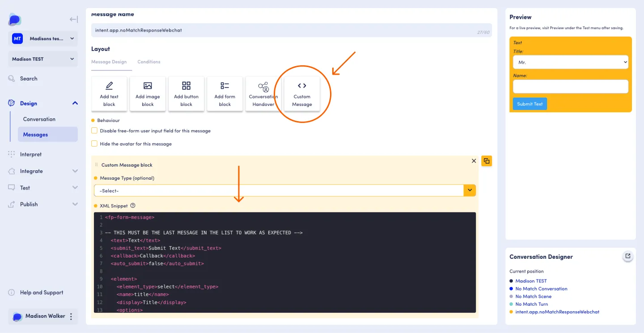Click the Test chat bubble icon
Viewport: 644px width, 333px height.
click(12, 188)
